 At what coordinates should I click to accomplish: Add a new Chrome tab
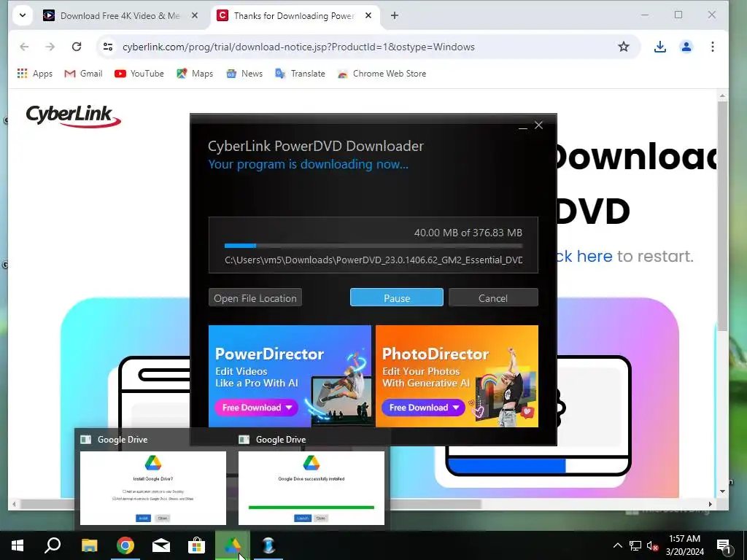395,16
